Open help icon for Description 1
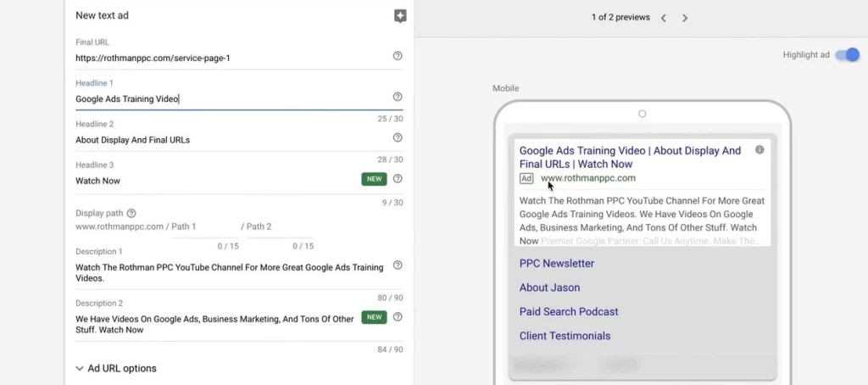This screenshot has width=868, height=385. coord(398,265)
